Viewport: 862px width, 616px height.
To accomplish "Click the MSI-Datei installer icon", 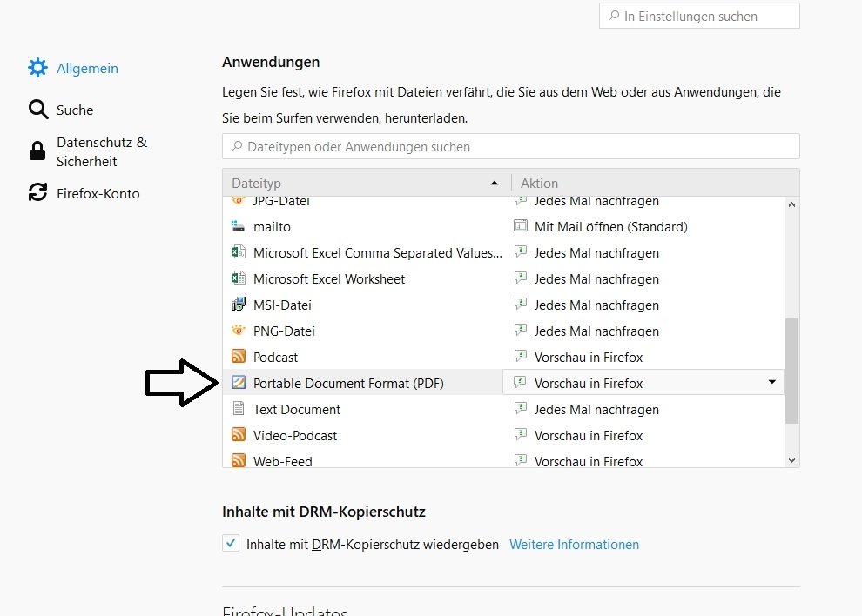I will pos(238,304).
